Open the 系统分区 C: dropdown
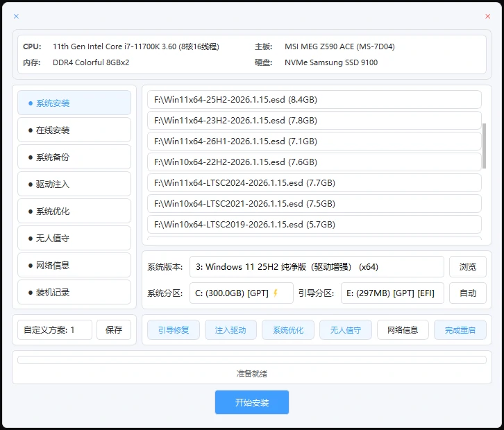 (242, 293)
